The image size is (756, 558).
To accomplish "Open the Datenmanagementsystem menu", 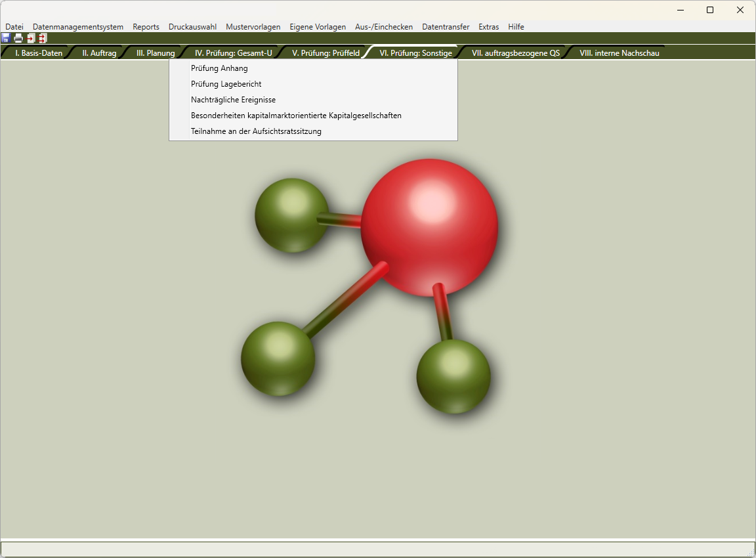I will tap(78, 27).
